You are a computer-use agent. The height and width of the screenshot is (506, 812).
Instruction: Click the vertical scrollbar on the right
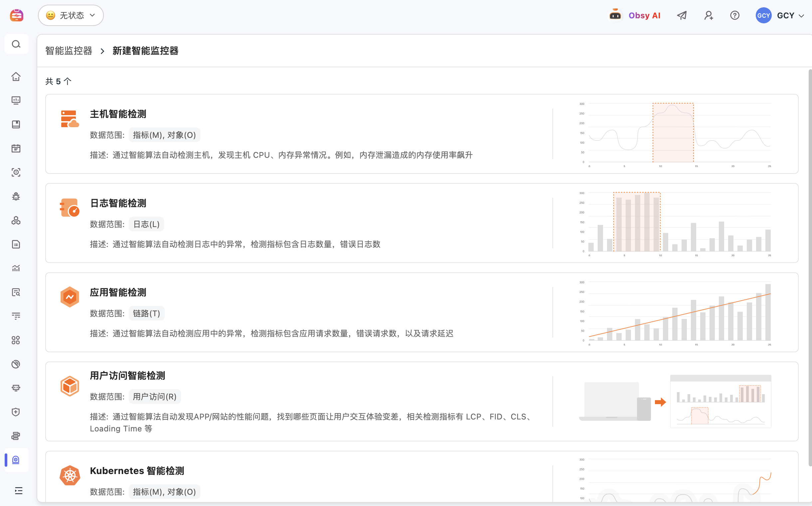(x=810, y=268)
